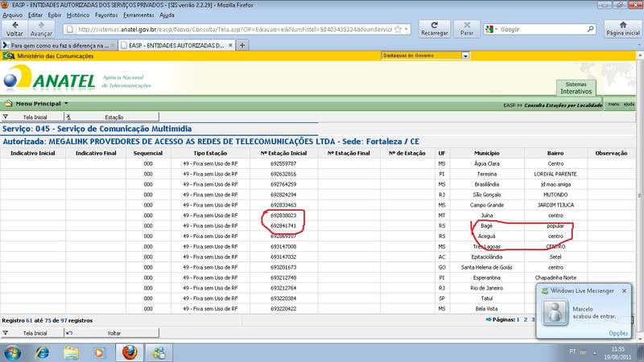The height and width of the screenshot is (362, 644).
Task: Click the Google search magnifier icon
Action: pos(591,29)
